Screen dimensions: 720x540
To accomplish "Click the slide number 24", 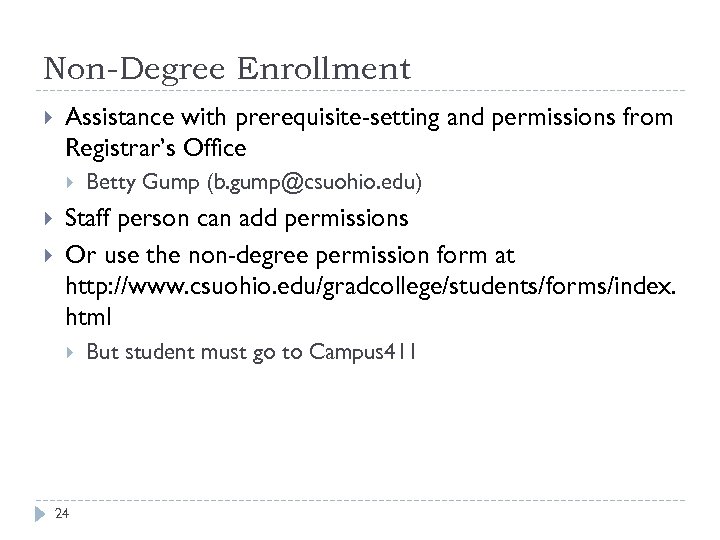I will tap(64, 515).
